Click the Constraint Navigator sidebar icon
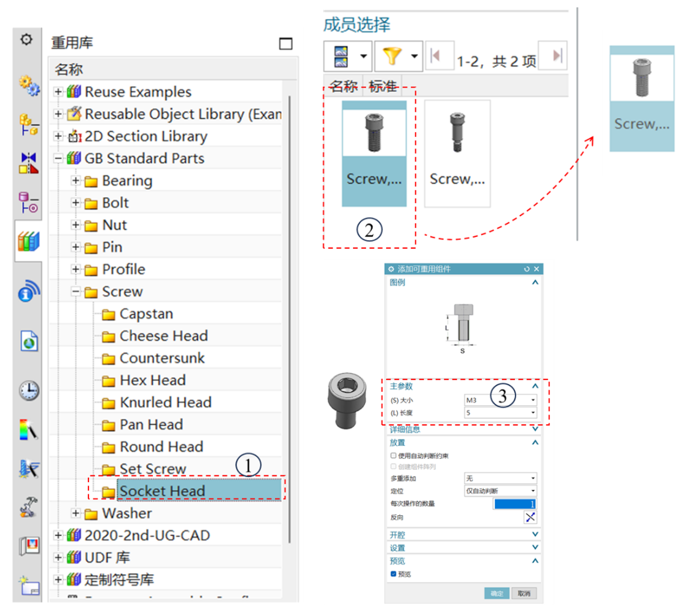 [x=28, y=163]
